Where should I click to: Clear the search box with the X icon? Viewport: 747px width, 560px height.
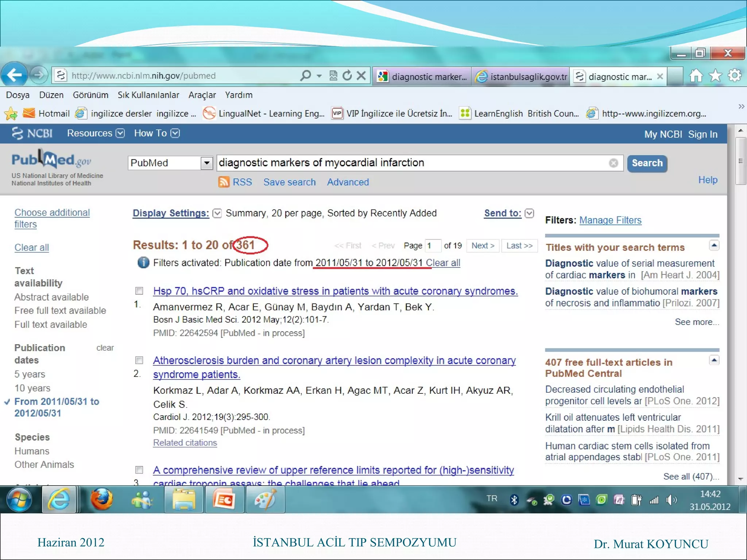(614, 163)
